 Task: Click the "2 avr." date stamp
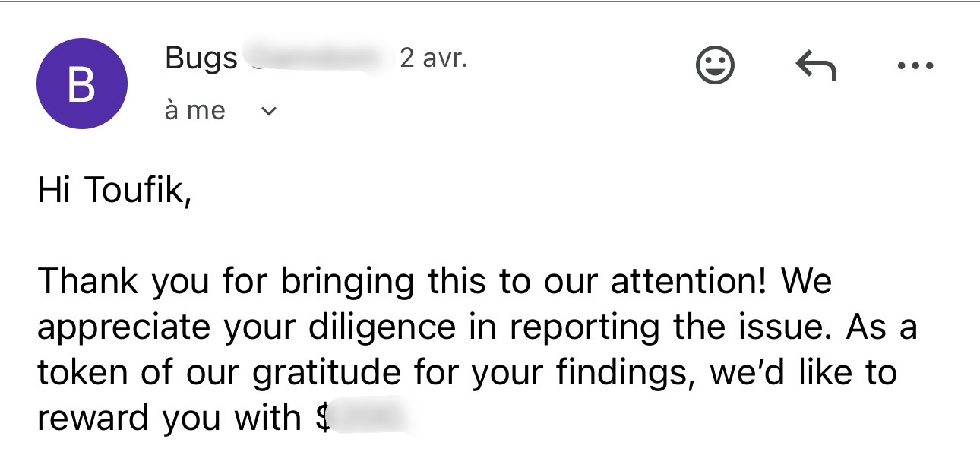pyautogui.click(x=433, y=58)
